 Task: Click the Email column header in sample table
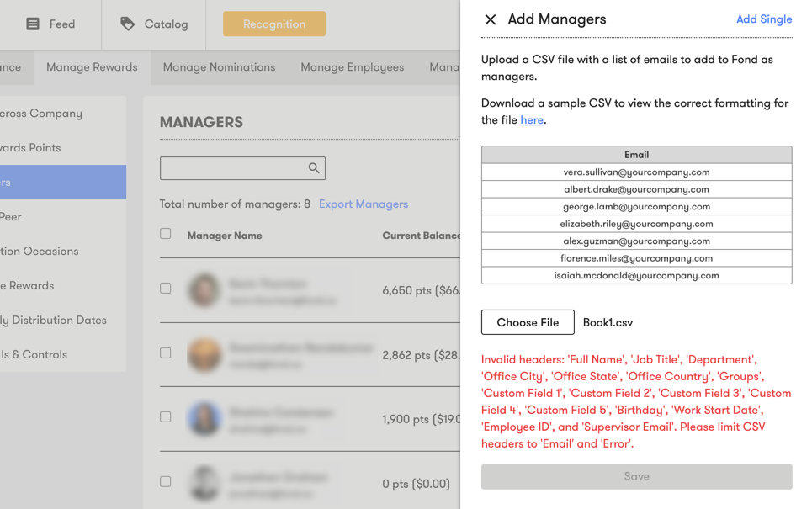pyautogui.click(x=636, y=155)
